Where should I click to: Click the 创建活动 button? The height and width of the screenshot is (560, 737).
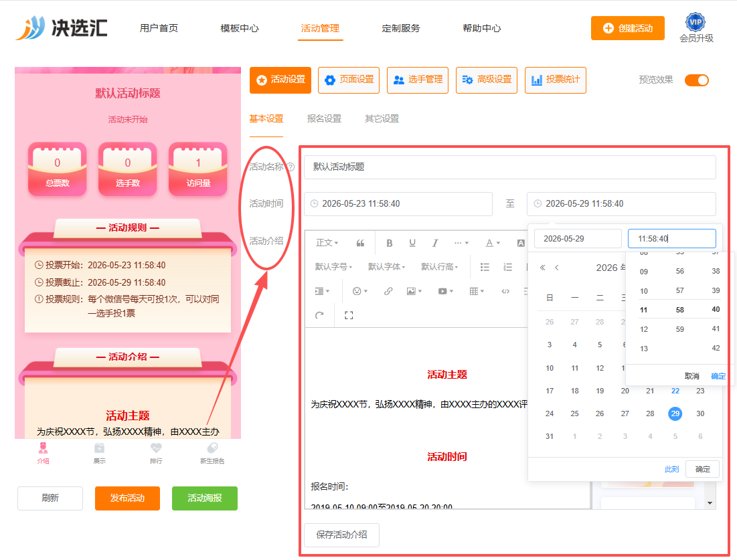[627, 28]
